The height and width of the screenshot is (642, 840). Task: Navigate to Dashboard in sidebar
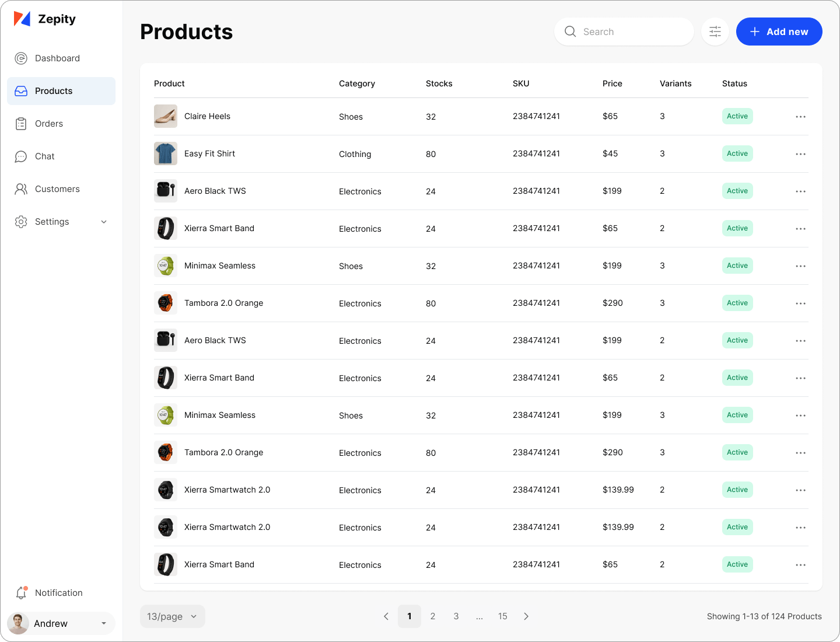coord(57,58)
